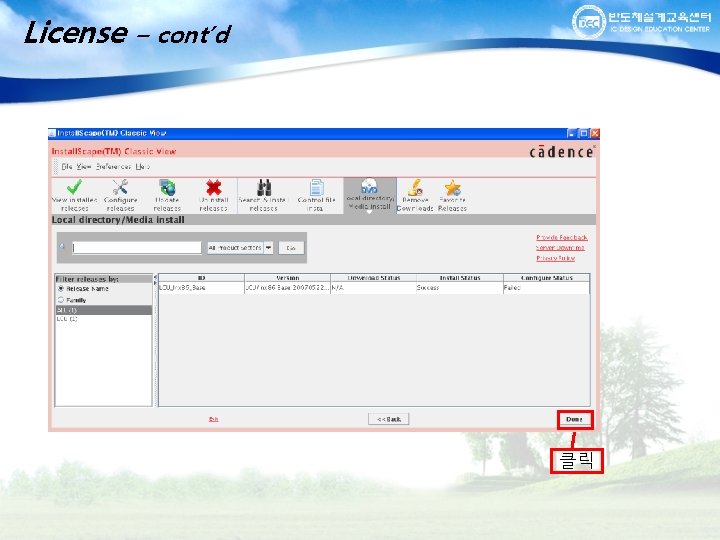Open Configure releases tool
This screenshot has width=720, height=540.
120,195
